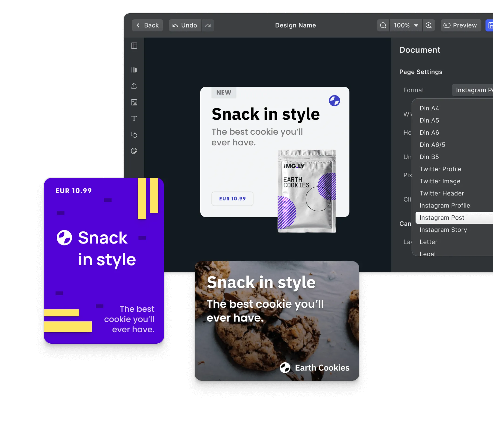The height and width of the screenshot is (448, 493).
Task: Open the layout panel icon in sidebar
Action: (134, 46)
